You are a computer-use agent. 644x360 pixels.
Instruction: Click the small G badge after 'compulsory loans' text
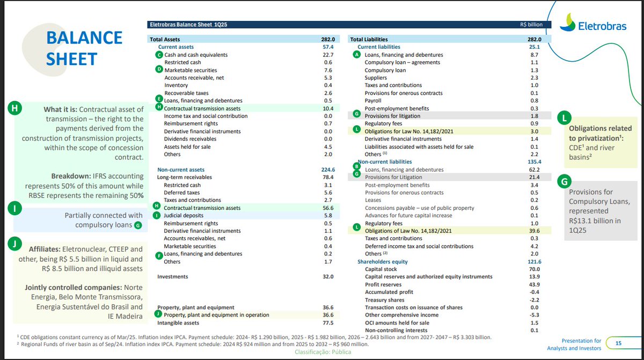[x=138, y=225]
